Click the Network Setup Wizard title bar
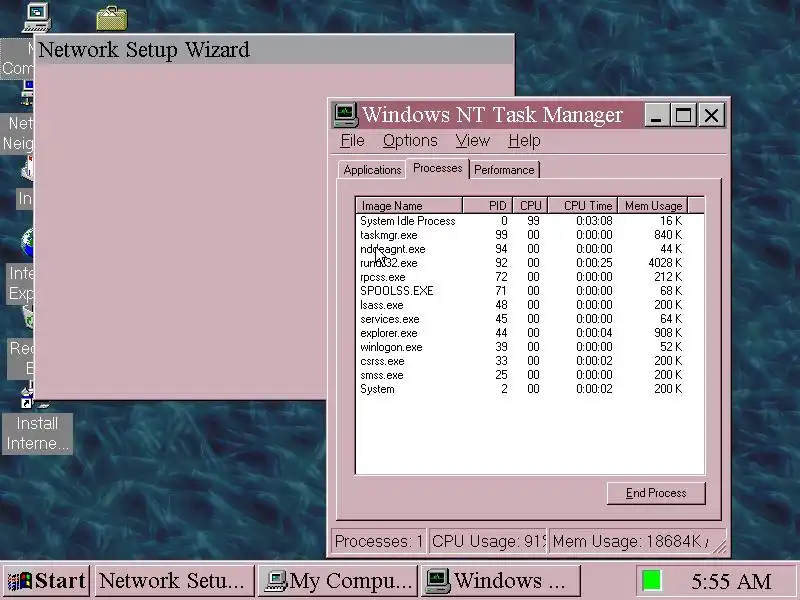Screen dimensions: 800x600 click(x=274, y=50)
